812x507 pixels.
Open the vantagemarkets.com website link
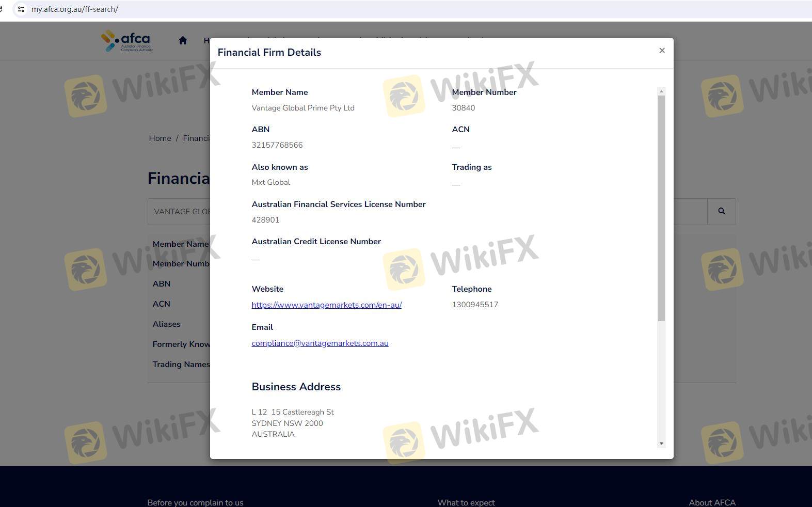tap(326, 305)
